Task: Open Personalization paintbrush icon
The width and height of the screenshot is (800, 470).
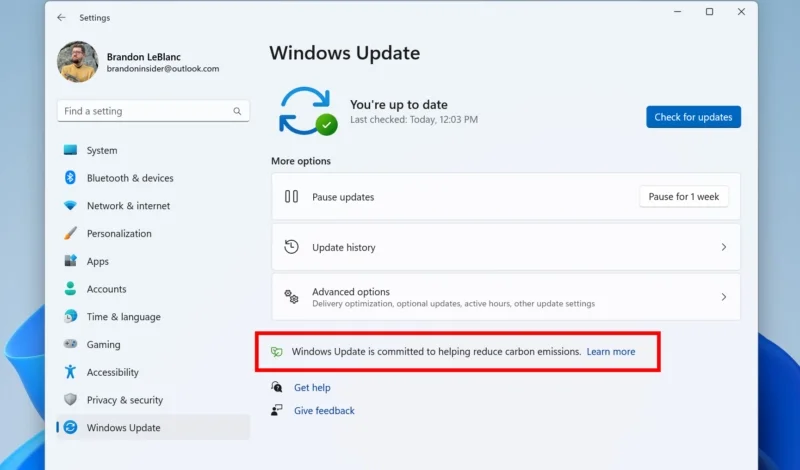Action: click(x=70, y=233)
